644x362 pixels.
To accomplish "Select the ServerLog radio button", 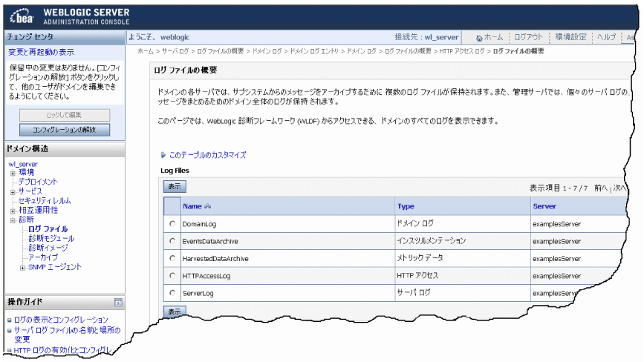I will [x=172, y=293].
